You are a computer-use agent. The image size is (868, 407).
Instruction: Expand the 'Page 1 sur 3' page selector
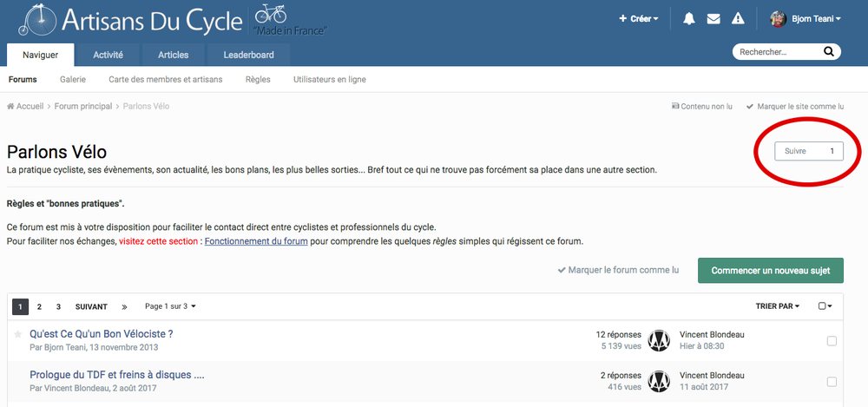click(170, 306)
